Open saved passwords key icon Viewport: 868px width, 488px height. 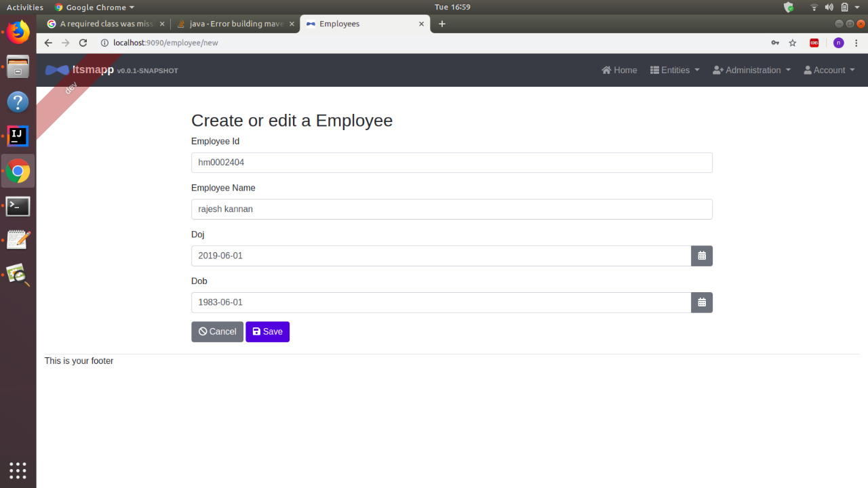click(775, 43)
